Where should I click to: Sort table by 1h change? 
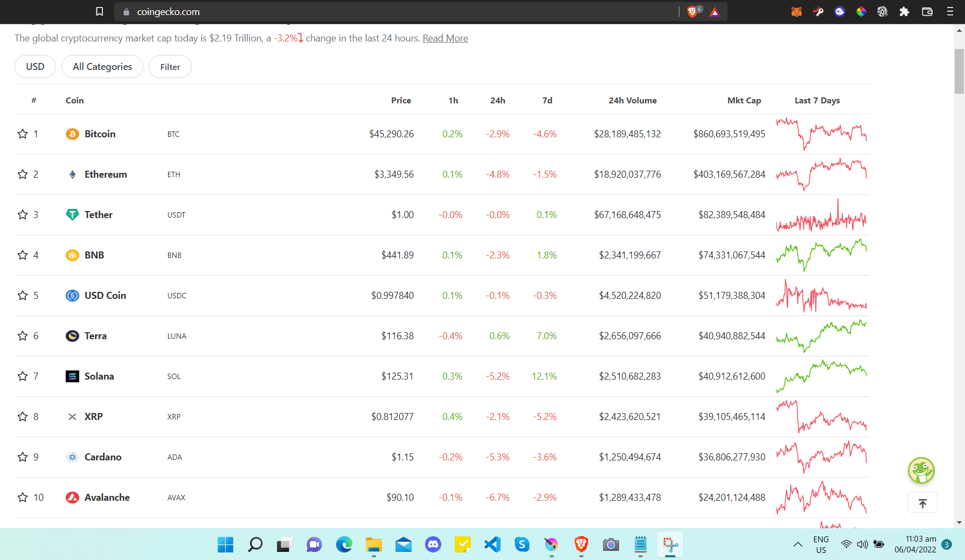(453, 101)
